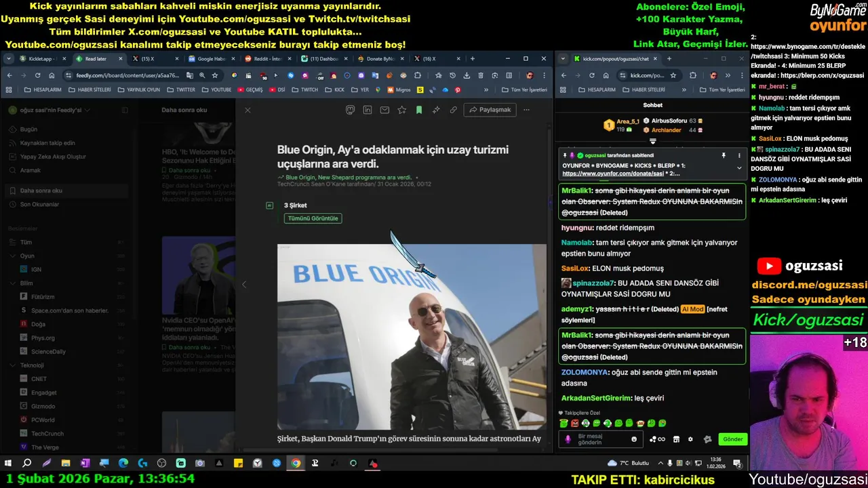This screenshot has height=488, width=868.
Task: Open TWITCH bookmarks folder
Action: click(x=304, y=89)
